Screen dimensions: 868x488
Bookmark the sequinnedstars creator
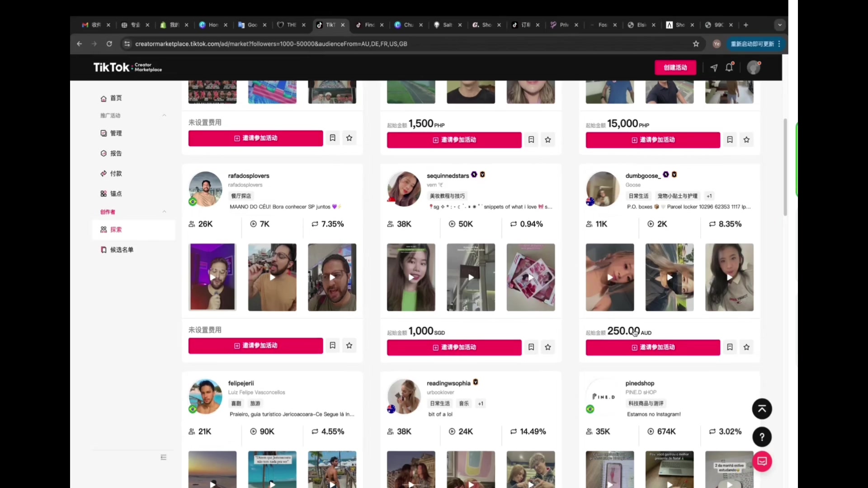[531, 347]
